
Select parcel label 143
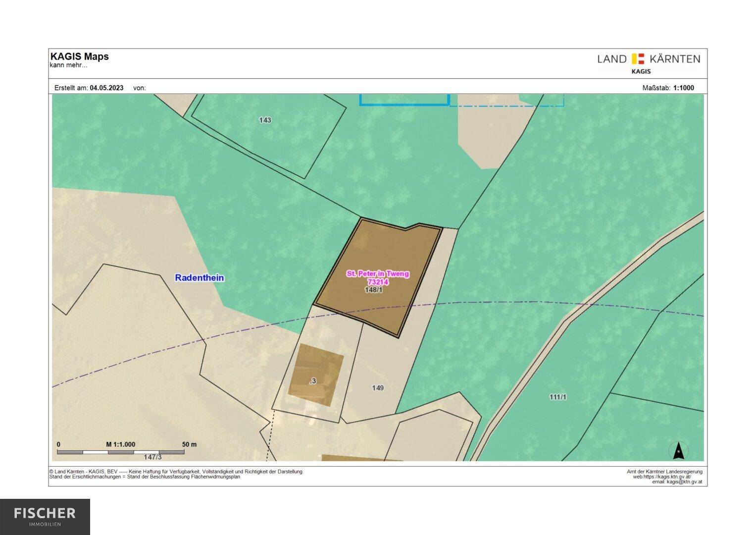tap(265, 120)
